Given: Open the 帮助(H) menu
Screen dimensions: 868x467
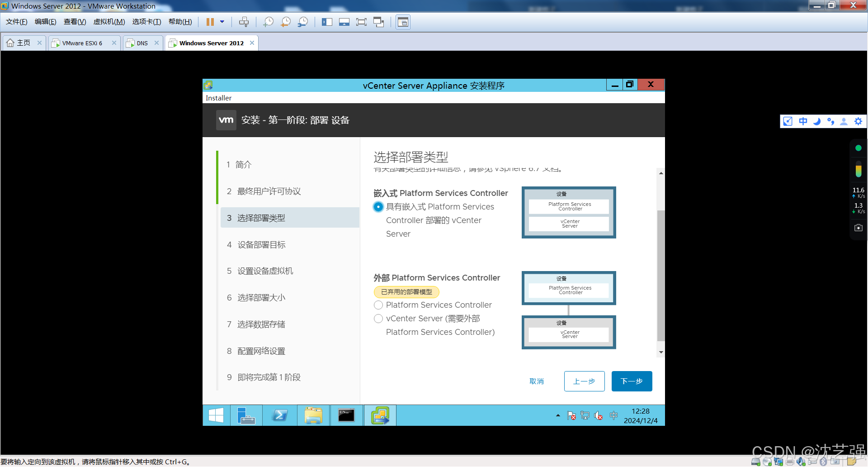Looking at the screenshot, I should 180,22.
